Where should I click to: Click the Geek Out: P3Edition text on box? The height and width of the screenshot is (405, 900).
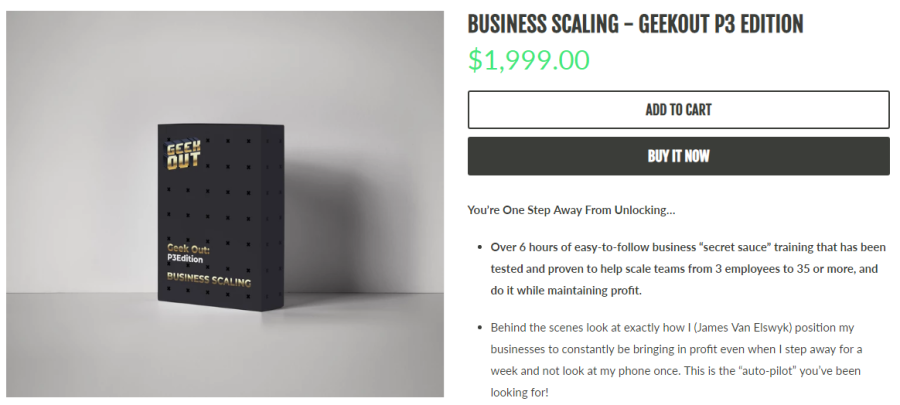[x=189, y=252]
